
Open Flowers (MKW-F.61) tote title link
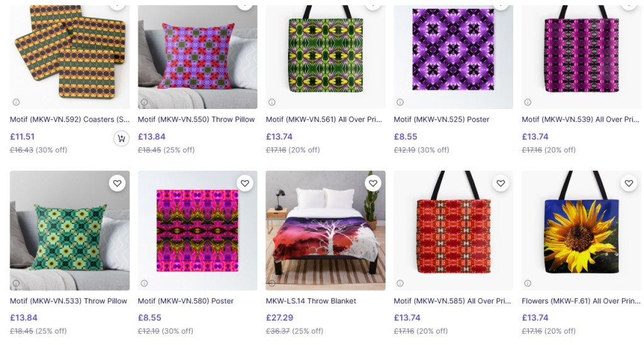580,301
